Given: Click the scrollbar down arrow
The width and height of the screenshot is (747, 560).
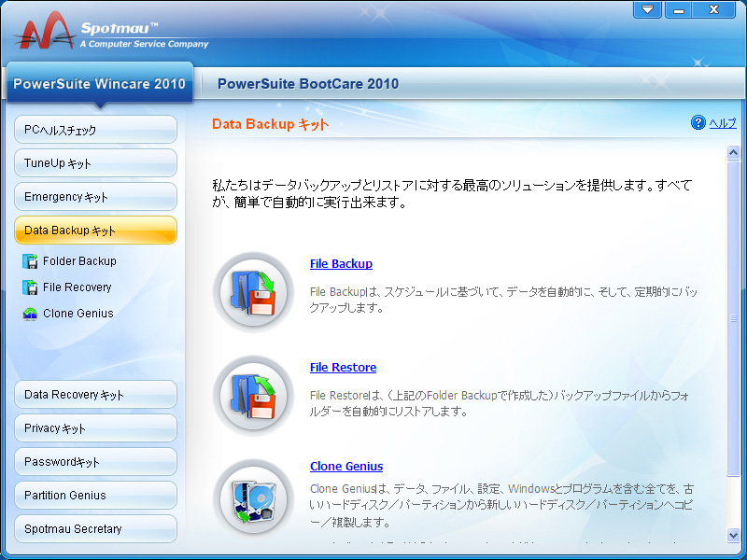Looking at the screenshot, I should [733, 535].
